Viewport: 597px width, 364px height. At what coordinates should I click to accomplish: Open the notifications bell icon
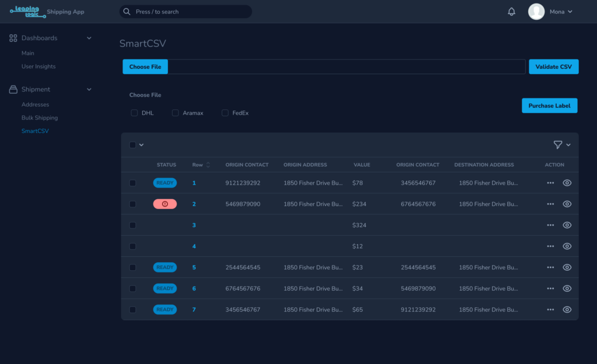[x=511, y=12]
